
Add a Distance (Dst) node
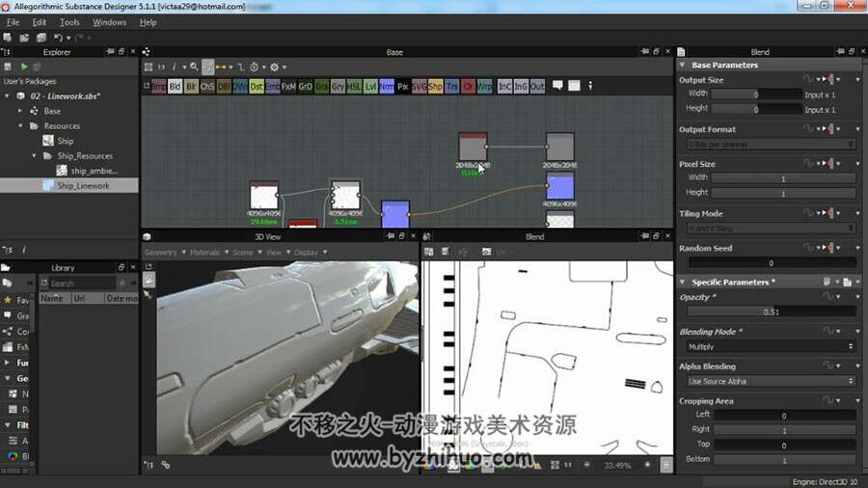point(257,86)
